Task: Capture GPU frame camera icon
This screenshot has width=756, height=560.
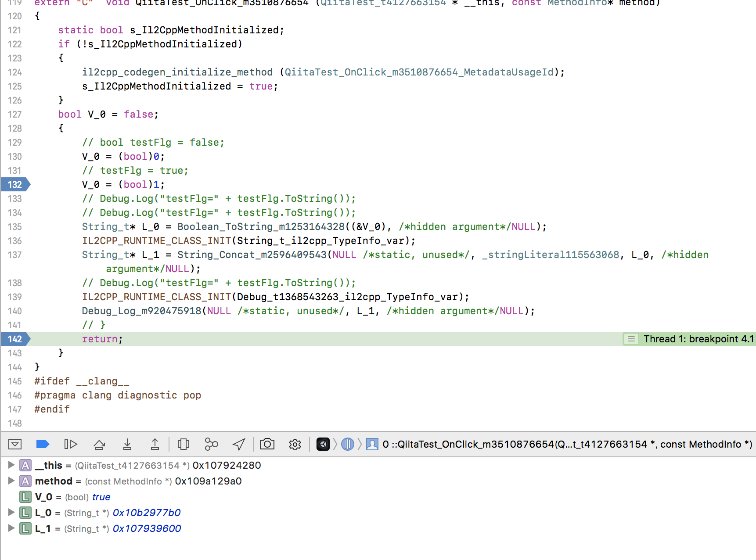Action: point(267,444)
